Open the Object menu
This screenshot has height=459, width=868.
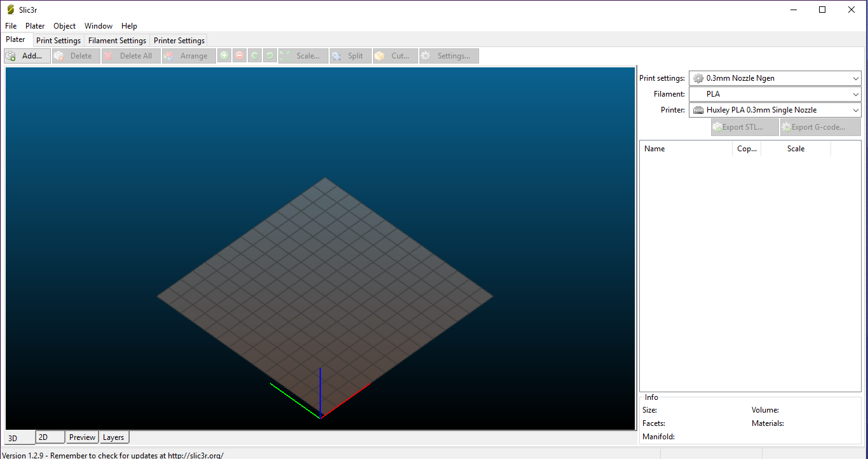tap(65, 26)
